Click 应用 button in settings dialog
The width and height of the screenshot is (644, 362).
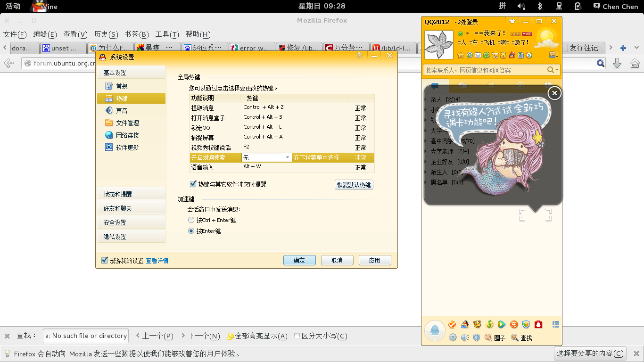pyautogui.click(x=375, y=260)
